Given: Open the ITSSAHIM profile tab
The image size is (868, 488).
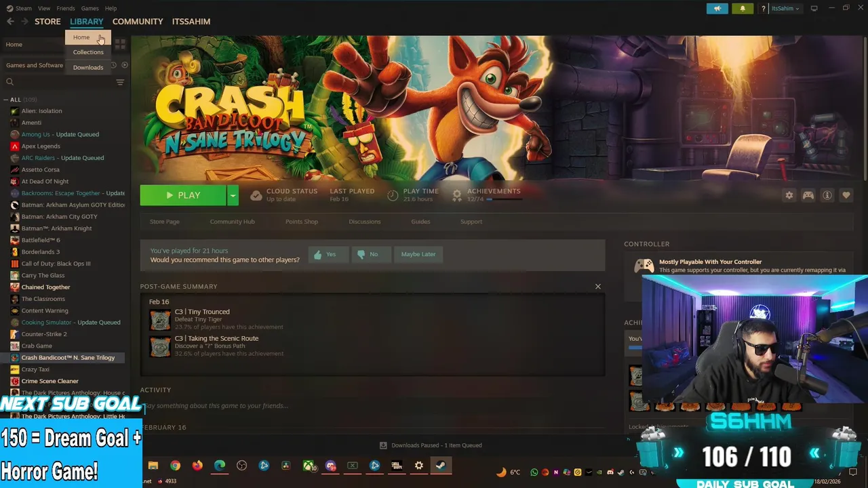Looking at the screenshot, I should point(191,22).
